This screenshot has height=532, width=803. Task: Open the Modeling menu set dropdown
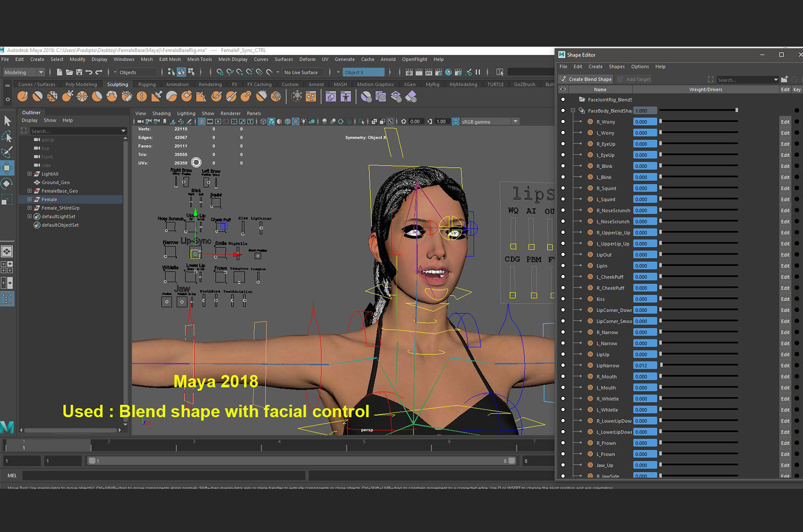click(x=24, y=72)
